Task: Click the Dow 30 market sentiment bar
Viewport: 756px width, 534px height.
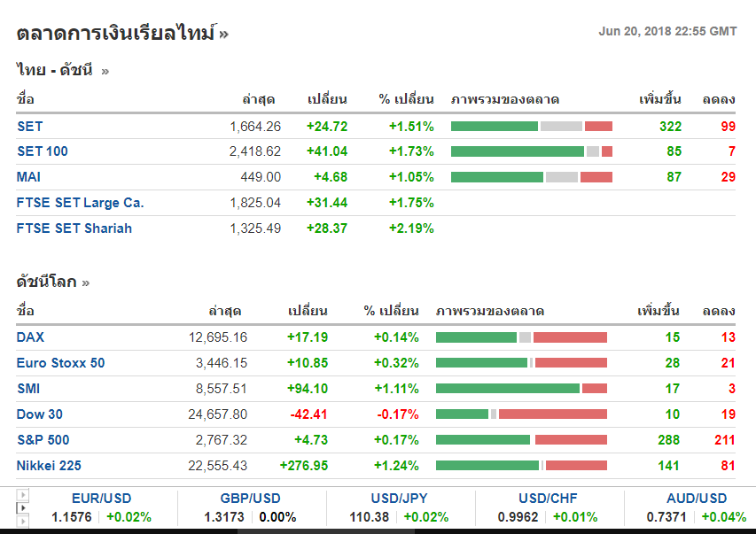Action: pyautogui.click(x=521, y=414)
